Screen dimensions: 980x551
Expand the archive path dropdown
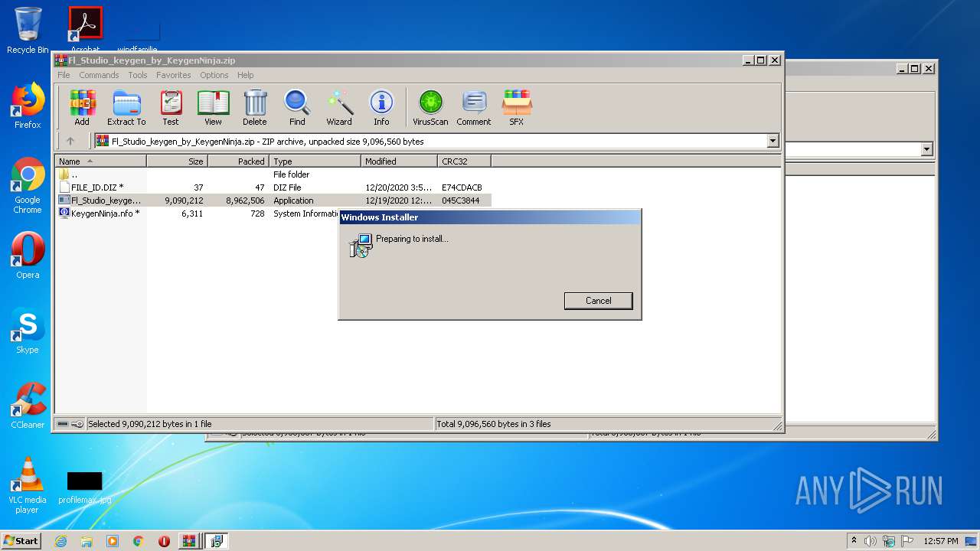[x=773, y=141]
